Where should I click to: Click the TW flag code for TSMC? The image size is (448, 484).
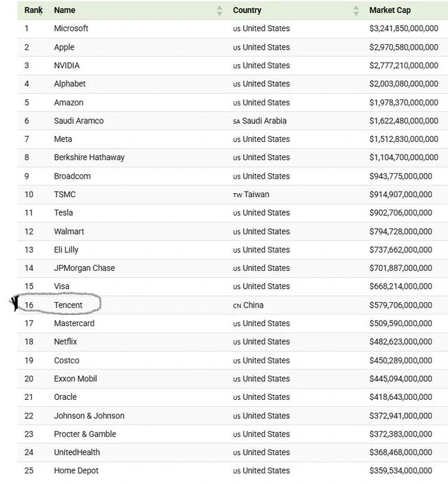[237, 195]
